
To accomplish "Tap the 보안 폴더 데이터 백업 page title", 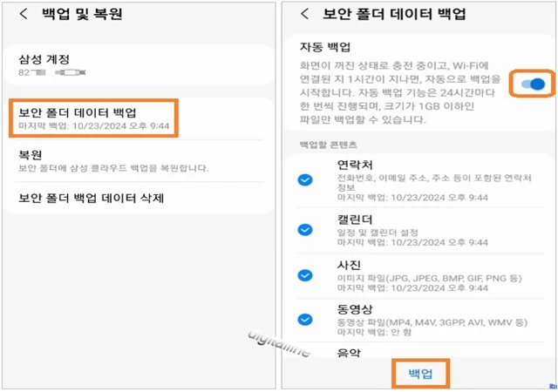I will 394,14.
